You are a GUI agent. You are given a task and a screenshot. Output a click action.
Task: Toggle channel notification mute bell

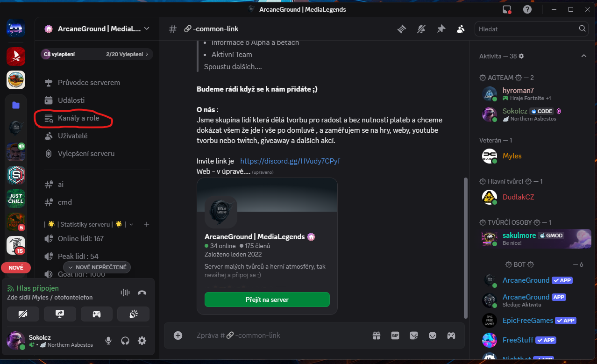(x=421, y=29)
